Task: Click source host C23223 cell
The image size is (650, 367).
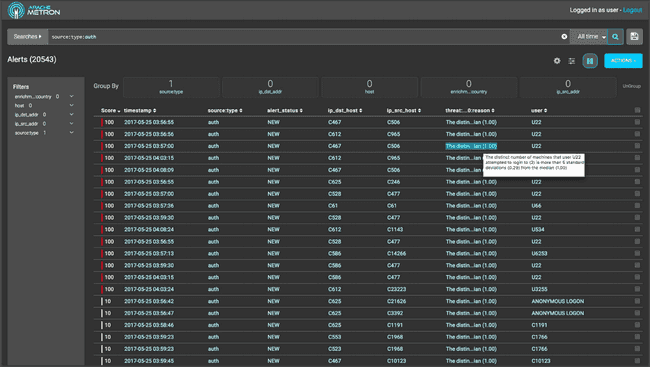Action: [396, 289]
